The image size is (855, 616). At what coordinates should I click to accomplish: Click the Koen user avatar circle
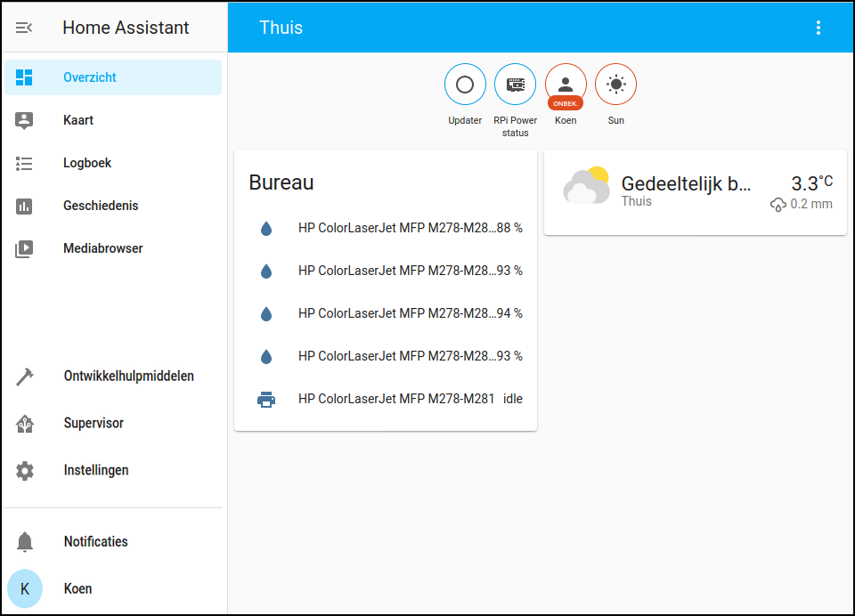(x=25, y=588)
